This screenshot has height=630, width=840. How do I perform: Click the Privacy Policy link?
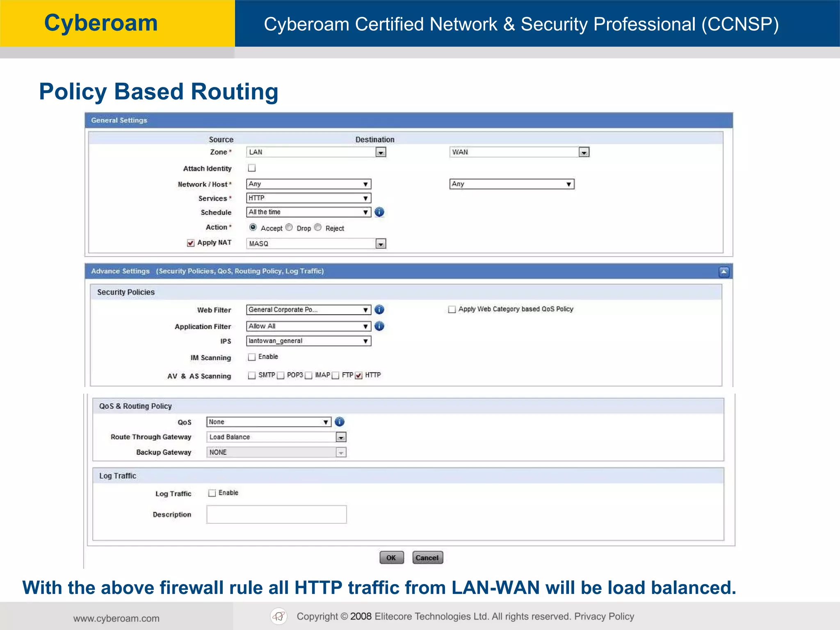pyautogui.click(x=604, y=616)
